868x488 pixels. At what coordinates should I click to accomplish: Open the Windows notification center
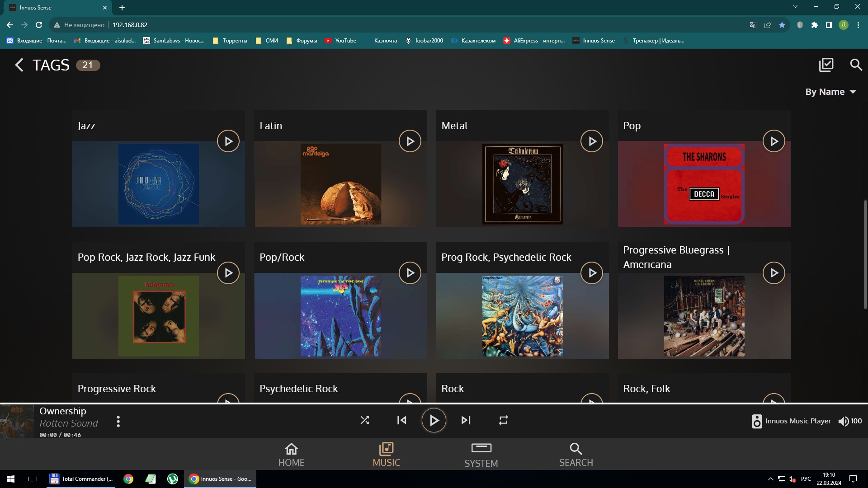853,479
